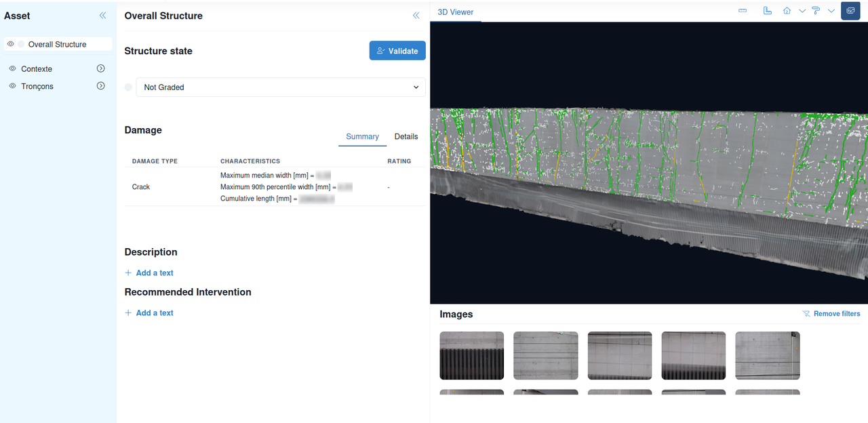This screenshot has width=868, height=423.
Task: Select the paint roller appearance tool
Action: tap(816, 11)
